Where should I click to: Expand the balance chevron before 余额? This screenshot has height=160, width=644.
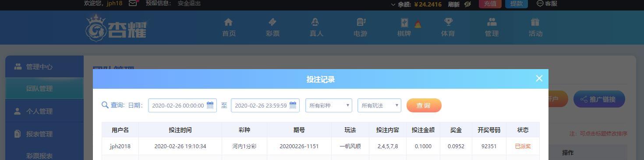click(x=393, y=4)
